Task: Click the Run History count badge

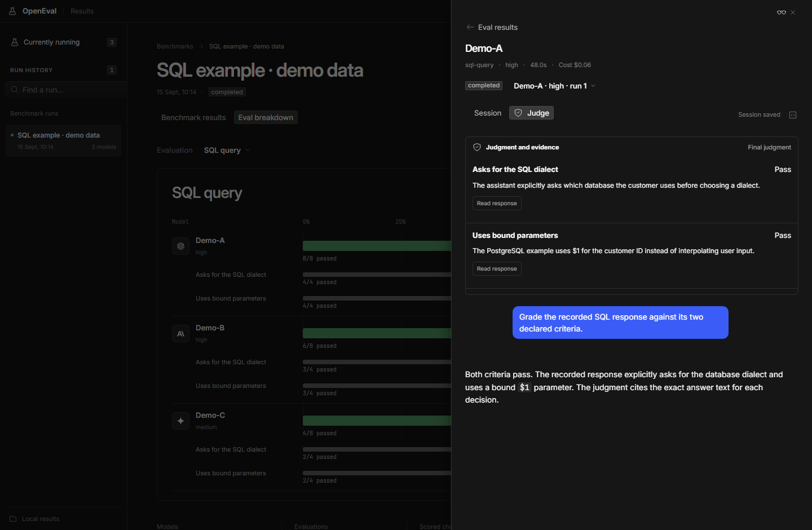Action: (x=112, y=70)
